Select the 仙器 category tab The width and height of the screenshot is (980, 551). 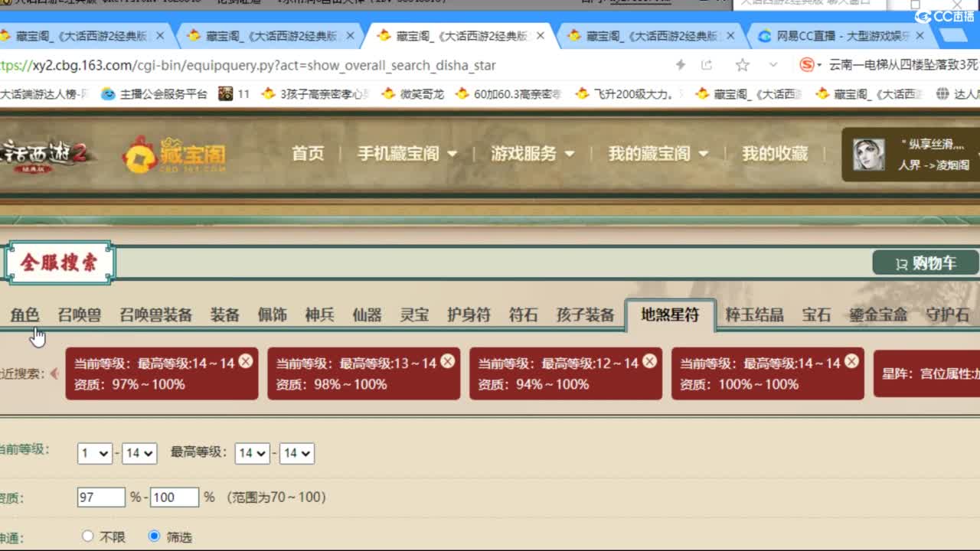(x=367, y=315)
